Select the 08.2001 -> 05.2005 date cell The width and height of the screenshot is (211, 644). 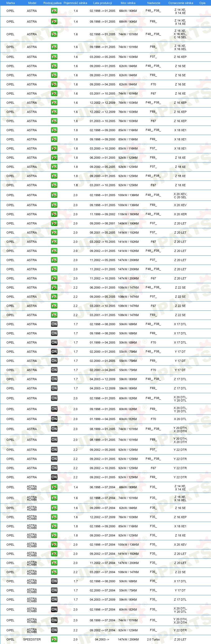pos(103,233)
